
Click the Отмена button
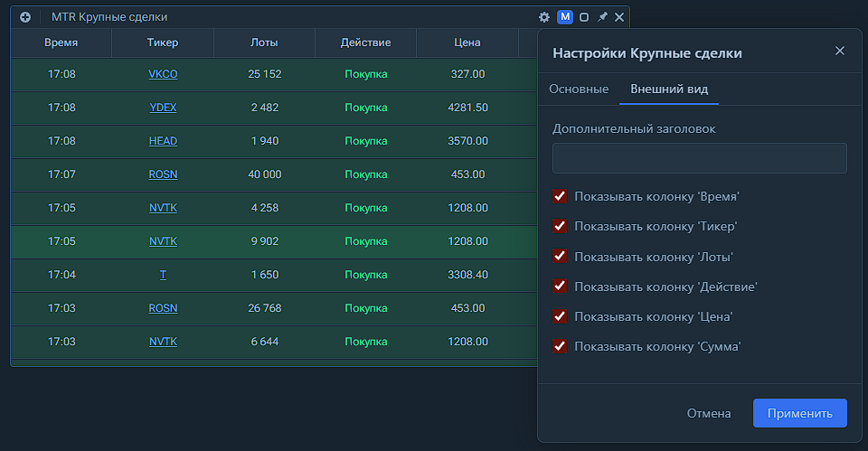[x=709, y=413]
